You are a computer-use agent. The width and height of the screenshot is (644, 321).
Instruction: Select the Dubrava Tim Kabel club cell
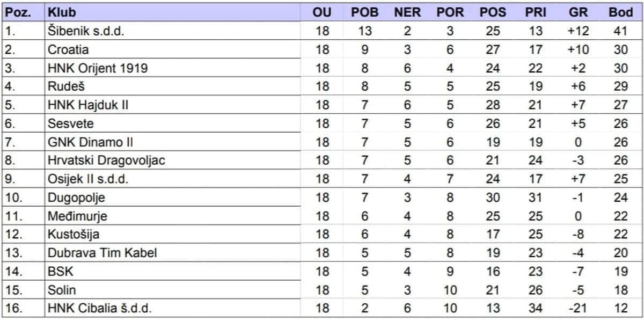(102, 253)
